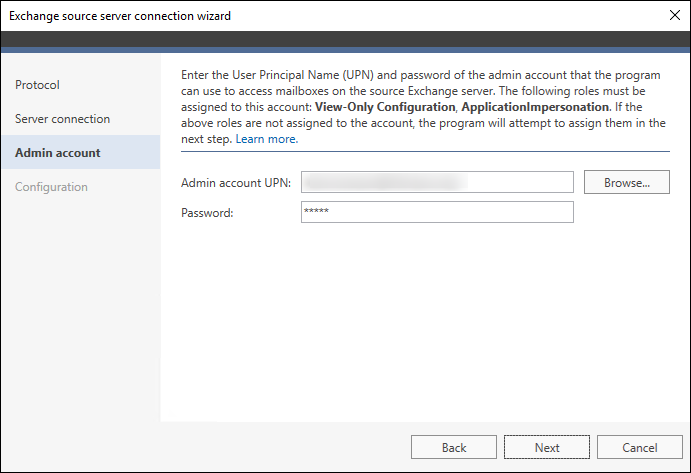Click the bold View-Only Configuration text
Screen dimensions: 691x473
tap(385, 107)
